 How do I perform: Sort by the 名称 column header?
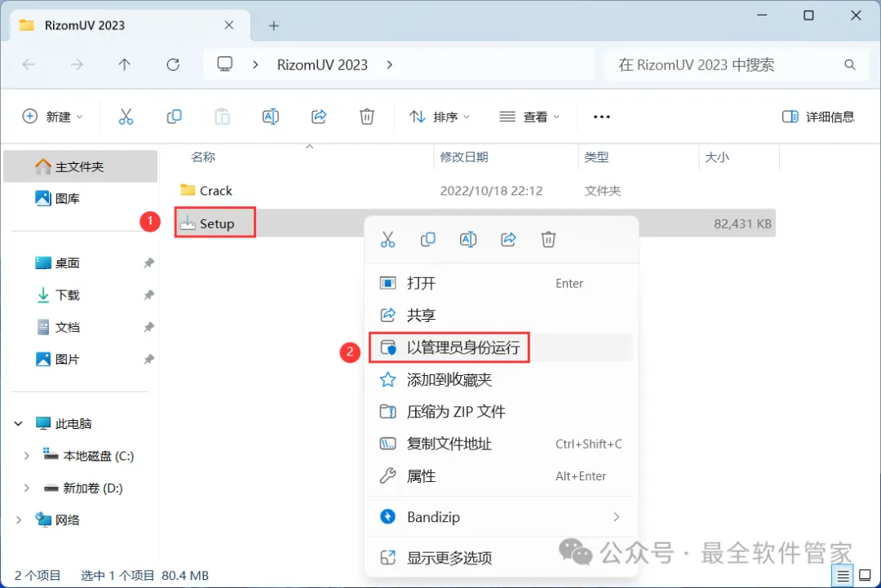pos(203,157)
